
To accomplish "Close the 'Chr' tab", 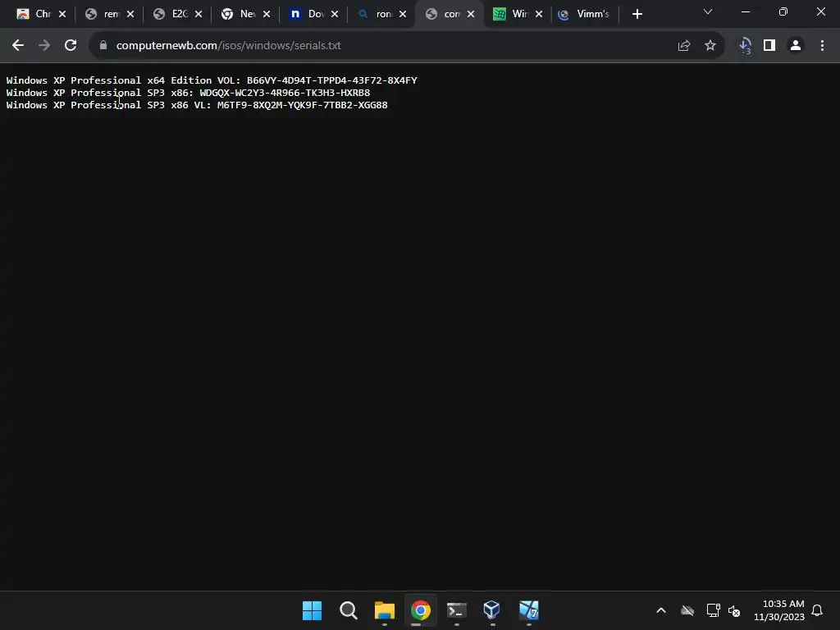I will [x=62, y=14].
